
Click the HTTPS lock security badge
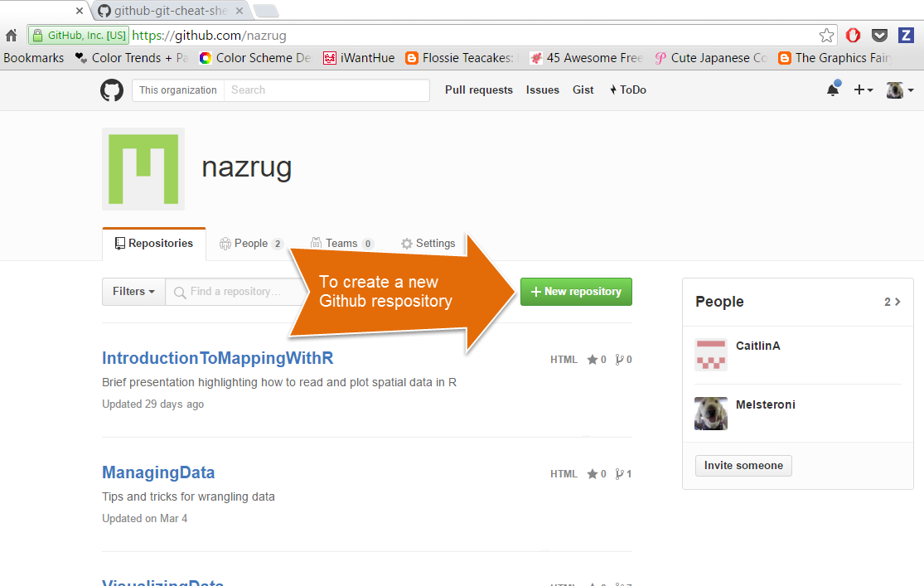[79, 36]
